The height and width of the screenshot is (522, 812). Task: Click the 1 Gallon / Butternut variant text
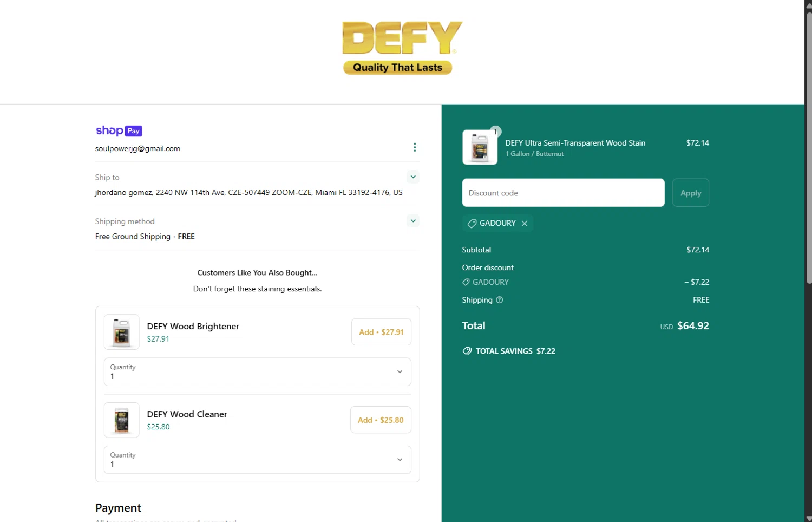(535, 154)
